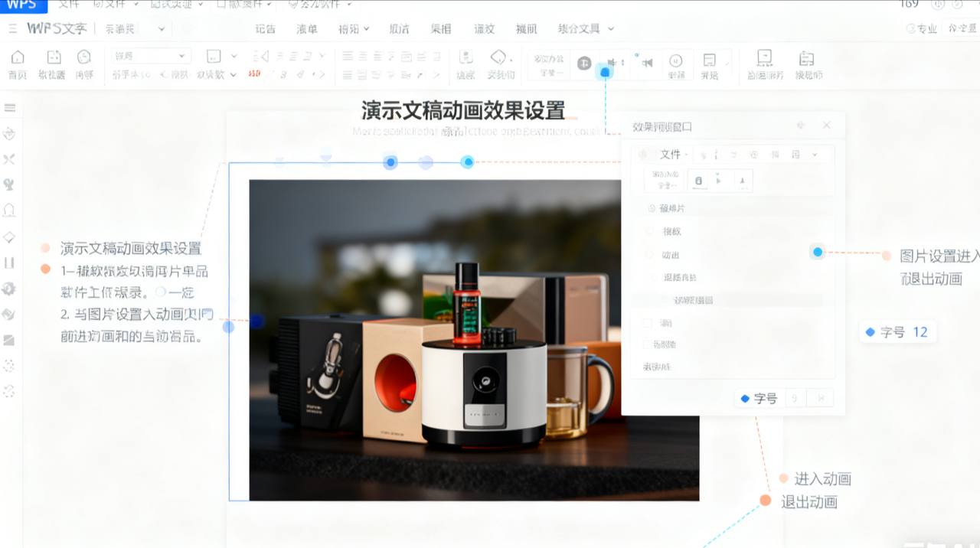Select the 动出 radio option in the effects panel
The width and height of the screenshot is (980, 548).
coord(648,254)
